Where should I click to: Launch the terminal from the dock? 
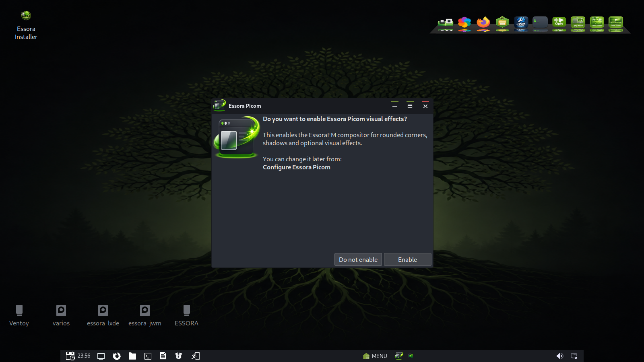coord(540,23)
